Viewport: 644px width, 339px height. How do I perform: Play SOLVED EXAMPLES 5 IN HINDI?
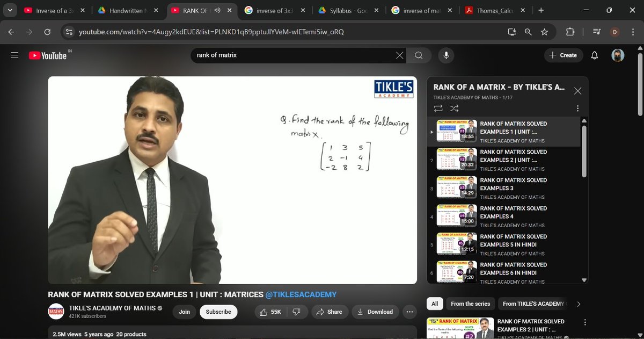pyautogui.click(x=504, y=244)
